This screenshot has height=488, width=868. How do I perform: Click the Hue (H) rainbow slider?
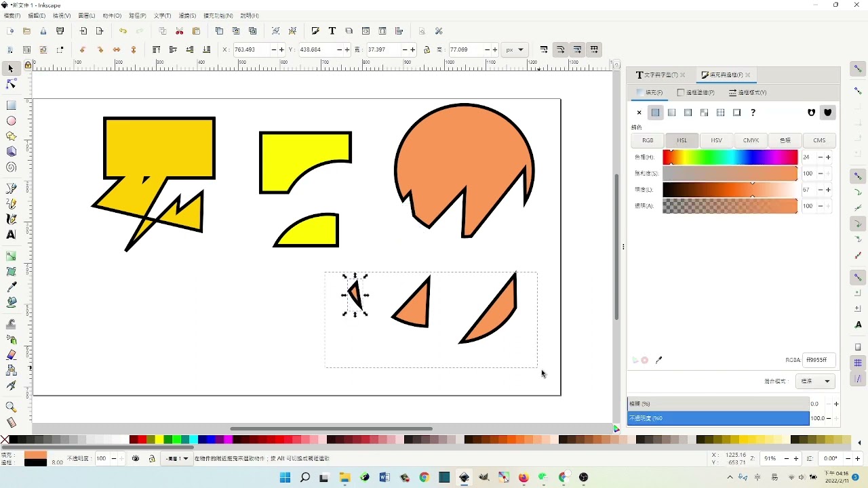pos(730,157)
